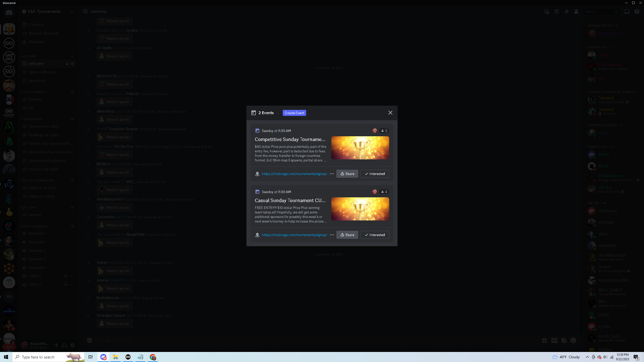Toggle headphones deafen in user panel
Image resolution: width=644 pixels, height=362 pixels.
tap(64, 345)
